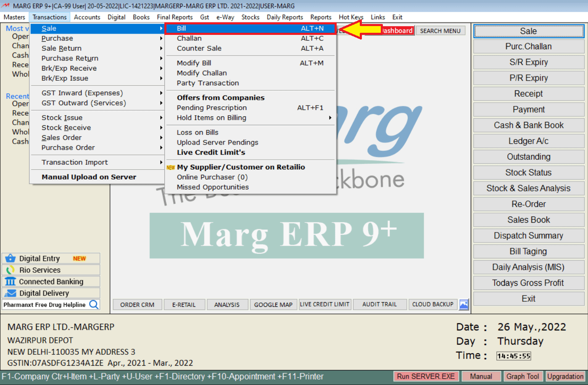Click the Pharmanxt helpline search magnifier icon
This screenshot has width=588, height=385.
point(94,305)
